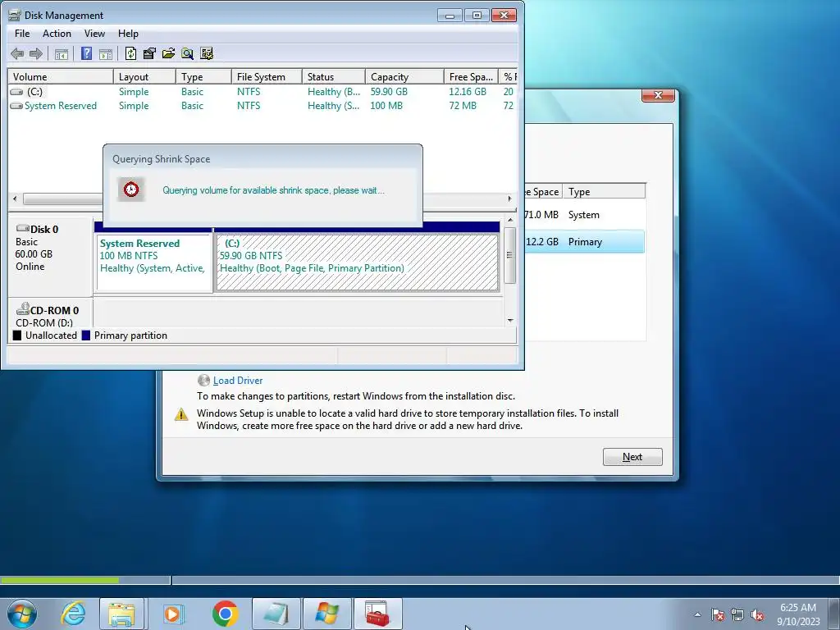Select the System Reserved volume row
Viewport: 840px width, 630px height.
[x=262, y=106]
